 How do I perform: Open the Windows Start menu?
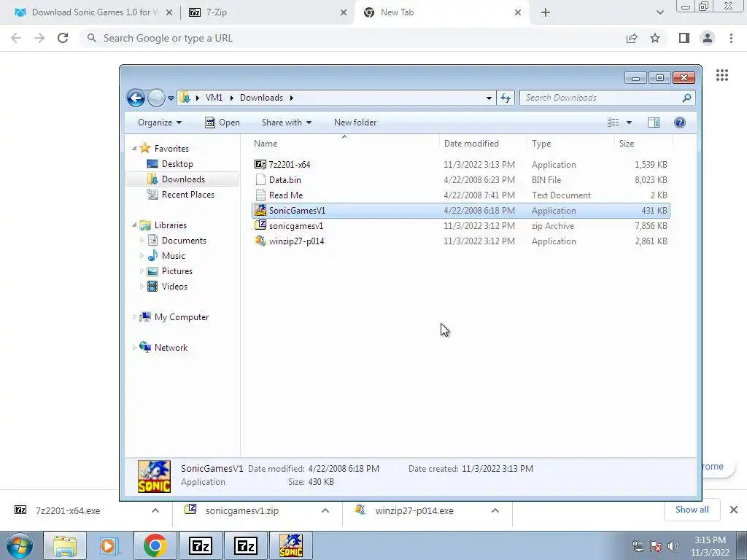(19, 545)
